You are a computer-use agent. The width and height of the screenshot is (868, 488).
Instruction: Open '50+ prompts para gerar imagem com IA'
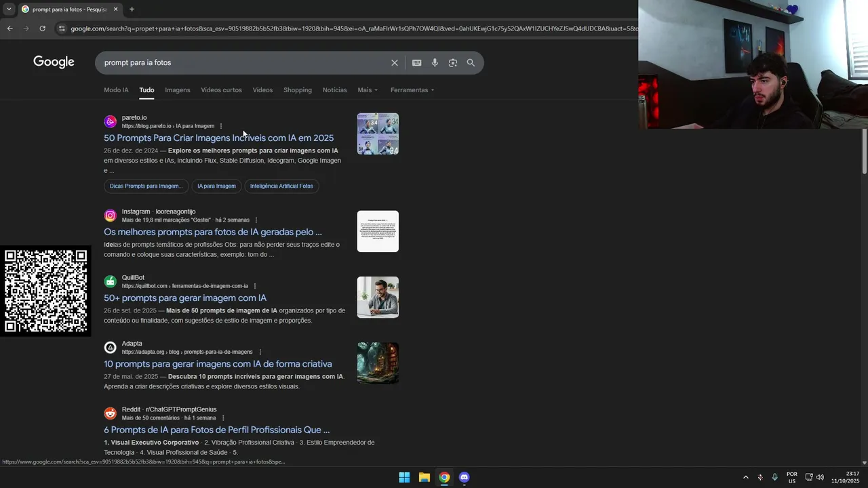click(185, 298)
